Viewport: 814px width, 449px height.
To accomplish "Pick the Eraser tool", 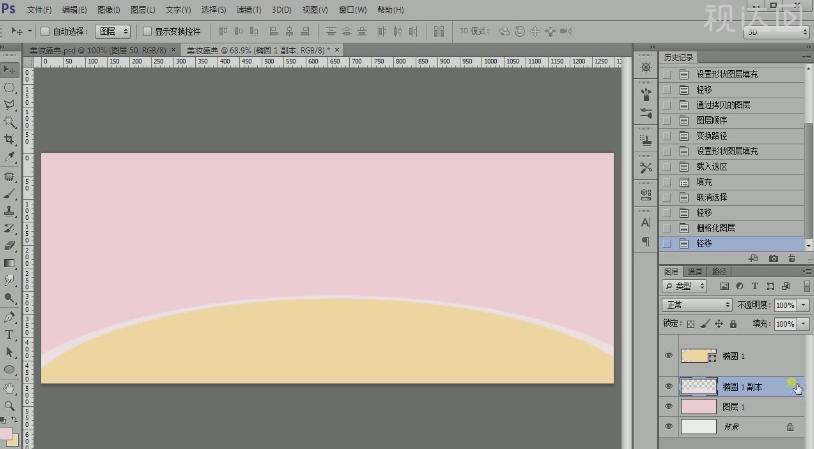I will (x=10, y=245).
